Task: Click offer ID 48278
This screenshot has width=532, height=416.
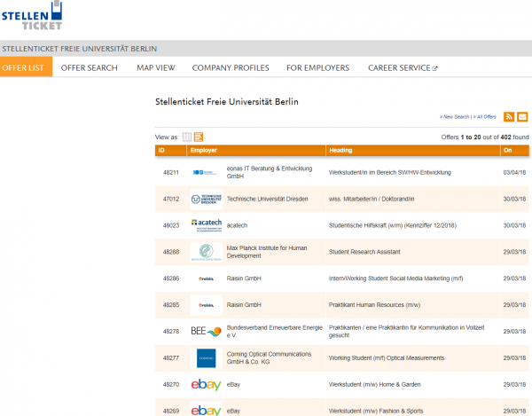Action: [170, 331]
